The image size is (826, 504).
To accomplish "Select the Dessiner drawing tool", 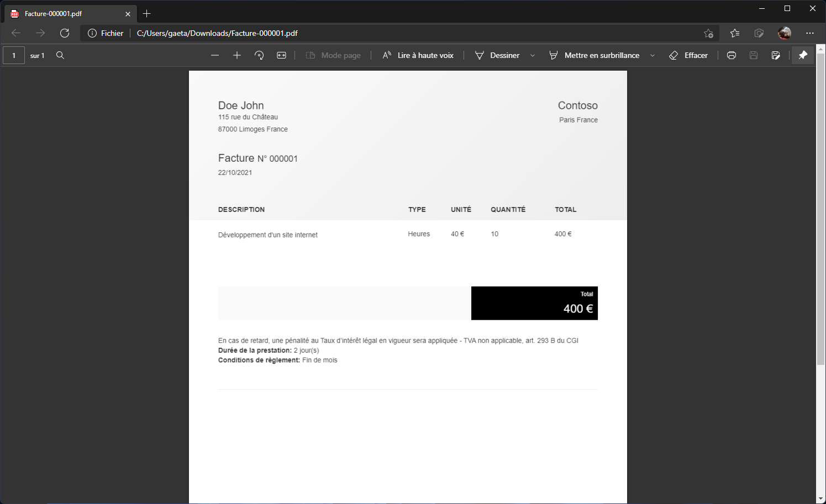I will tap(497, 55).
